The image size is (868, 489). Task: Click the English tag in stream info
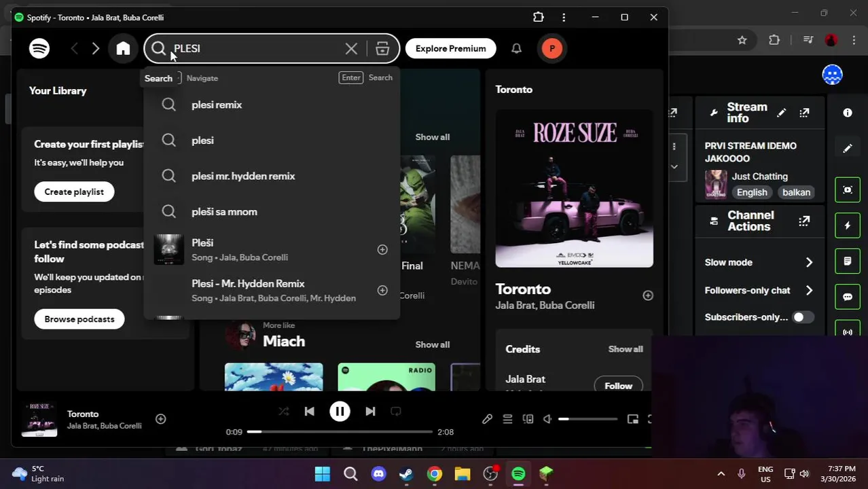tap(752, 192)
